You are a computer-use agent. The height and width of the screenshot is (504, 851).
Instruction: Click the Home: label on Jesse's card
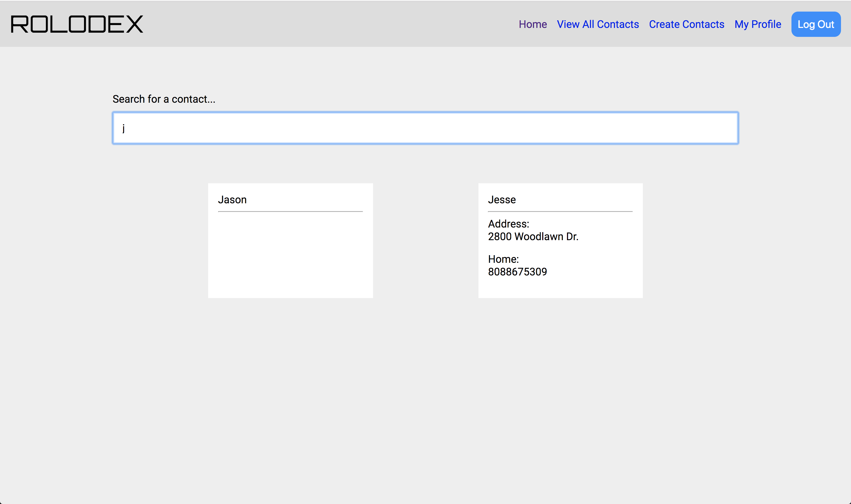[x=503, y=259]
